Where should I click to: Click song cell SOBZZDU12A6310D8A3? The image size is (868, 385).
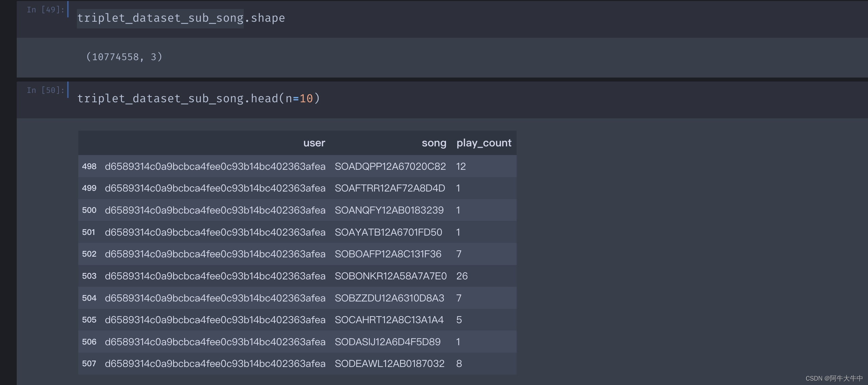tap(390, 298)
